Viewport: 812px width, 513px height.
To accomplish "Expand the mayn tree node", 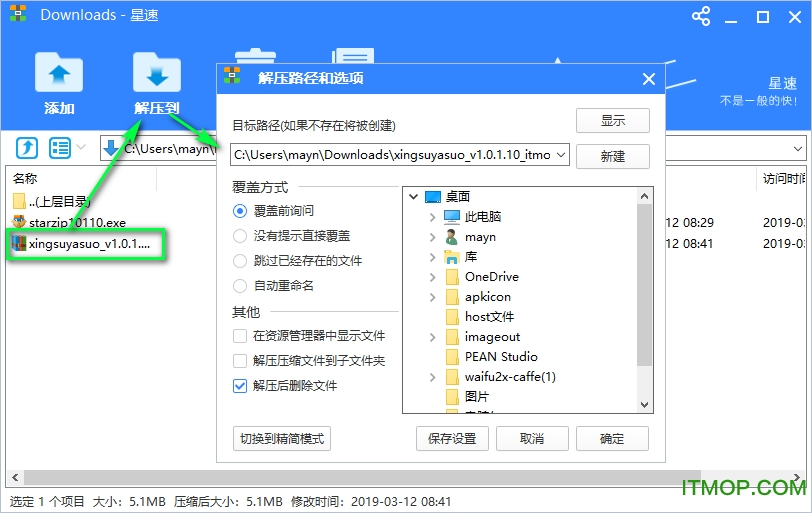I will pos(433,237).
